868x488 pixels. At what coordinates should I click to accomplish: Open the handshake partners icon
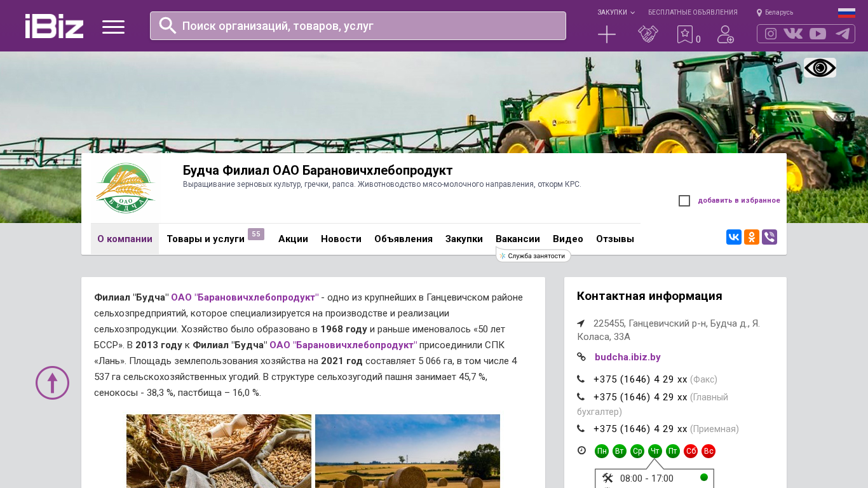pos(648,34)
